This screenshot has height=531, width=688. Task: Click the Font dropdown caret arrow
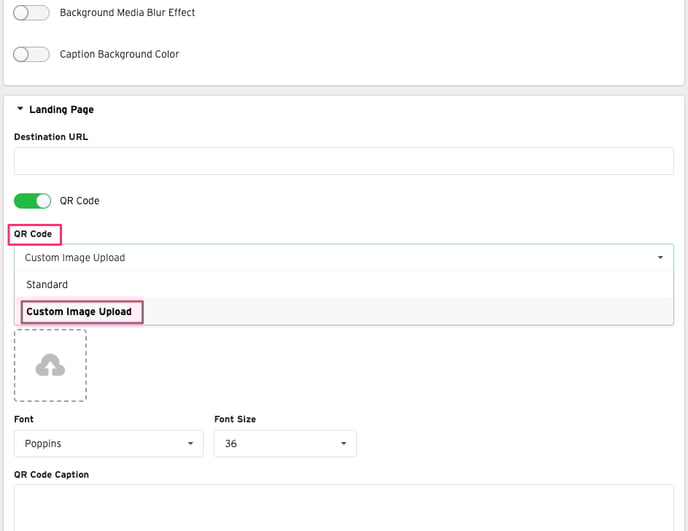point(190,443)
